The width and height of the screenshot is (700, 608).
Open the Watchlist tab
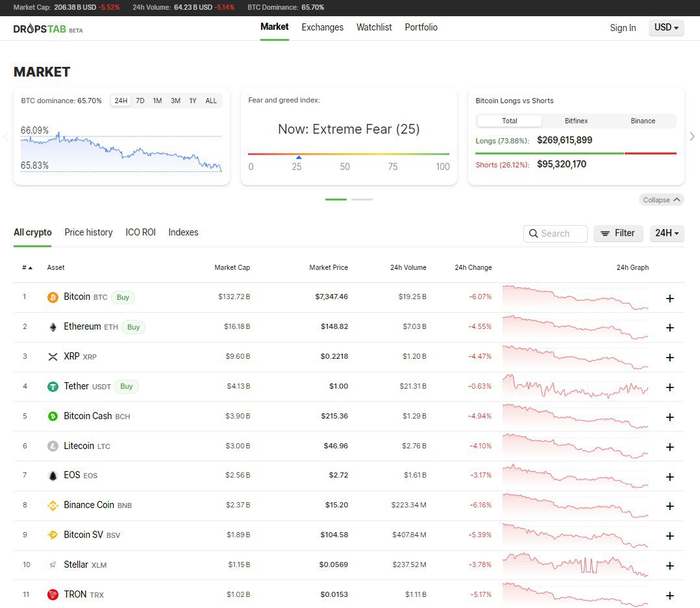point(374,27)
